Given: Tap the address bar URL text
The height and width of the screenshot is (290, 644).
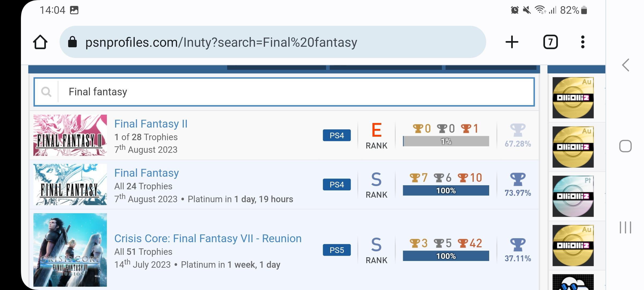Looking at the screenshot, I should coord(221,42).
